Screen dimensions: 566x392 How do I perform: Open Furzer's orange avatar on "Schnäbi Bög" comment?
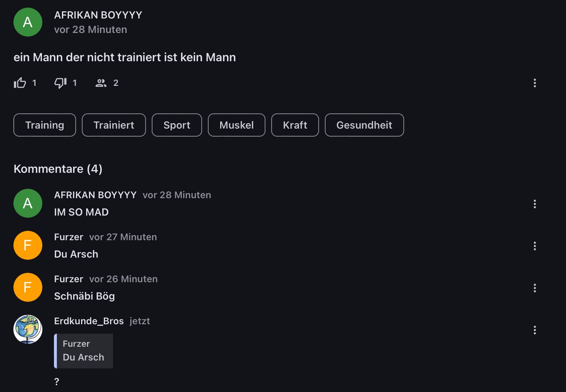tap(28, 287)
